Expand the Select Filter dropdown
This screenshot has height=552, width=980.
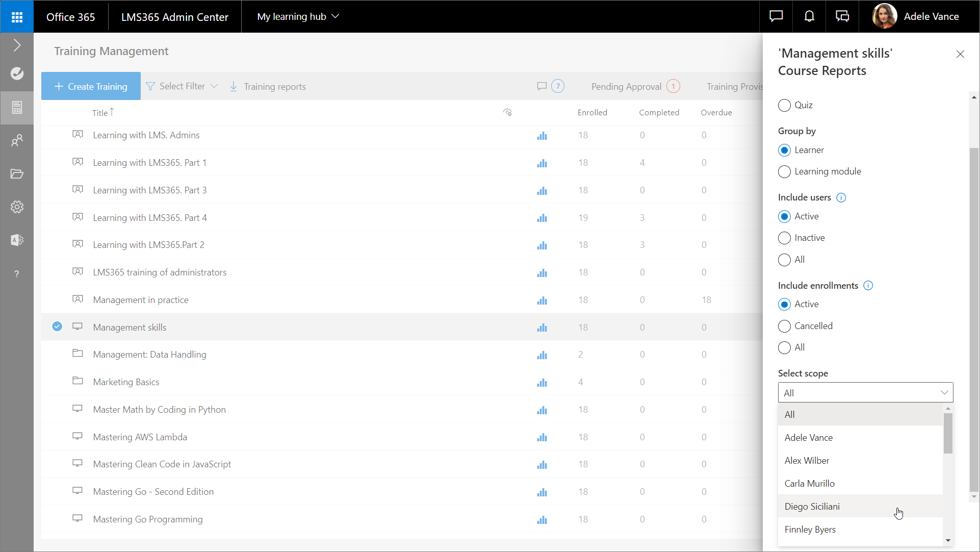point(182,86)
